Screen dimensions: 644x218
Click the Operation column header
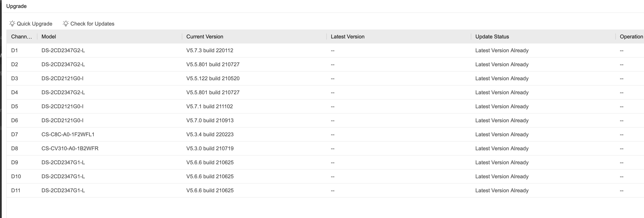[x=631, y=37]
